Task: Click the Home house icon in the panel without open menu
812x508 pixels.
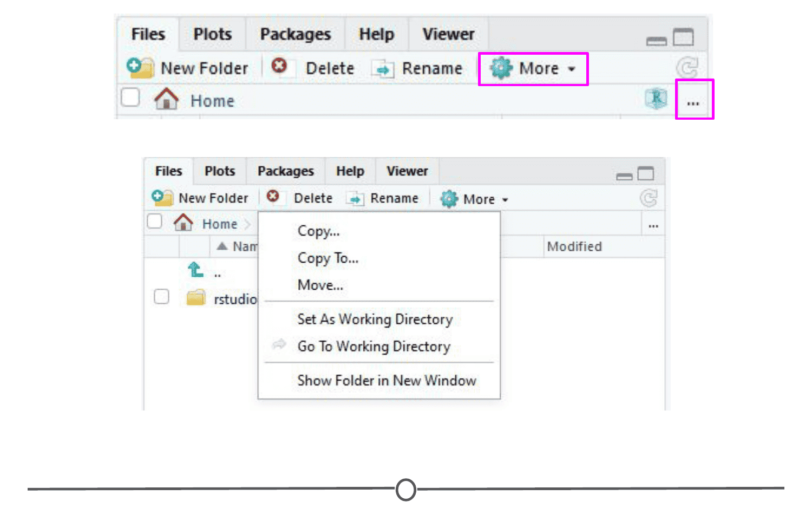Action: [x=166, y=99]
